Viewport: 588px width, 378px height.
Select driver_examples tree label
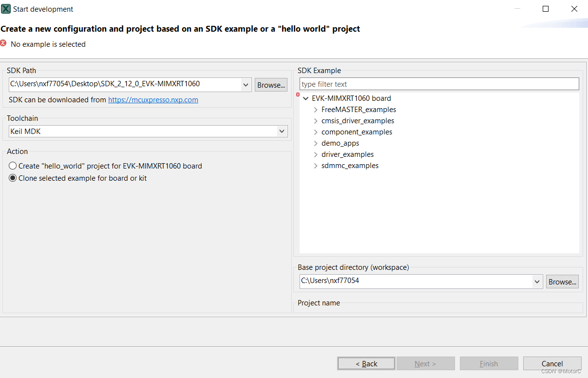click(347, 154)
